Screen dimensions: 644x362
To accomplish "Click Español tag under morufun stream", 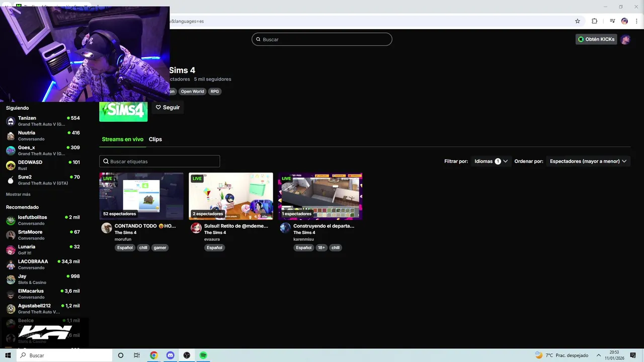I will click(x=125, y=247).
